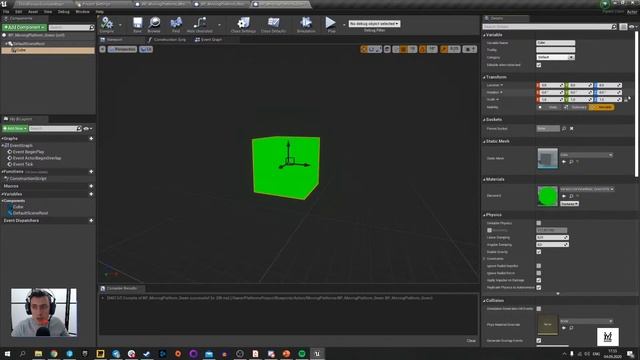The width and height of the screenshot is (640, 360).
Task: Open the Details property matrix grid icon
Action: click(x=623, y=27)
